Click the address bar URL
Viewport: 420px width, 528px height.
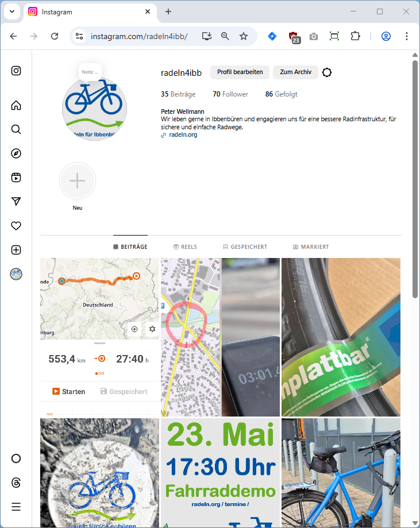click(x=139, y=36)
